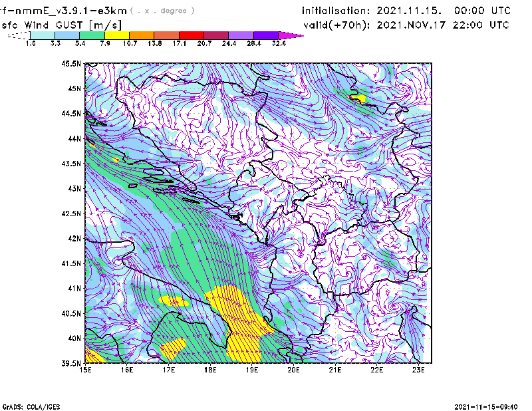
Task: Click the legend value 5.4
Action: click(80, 43)
